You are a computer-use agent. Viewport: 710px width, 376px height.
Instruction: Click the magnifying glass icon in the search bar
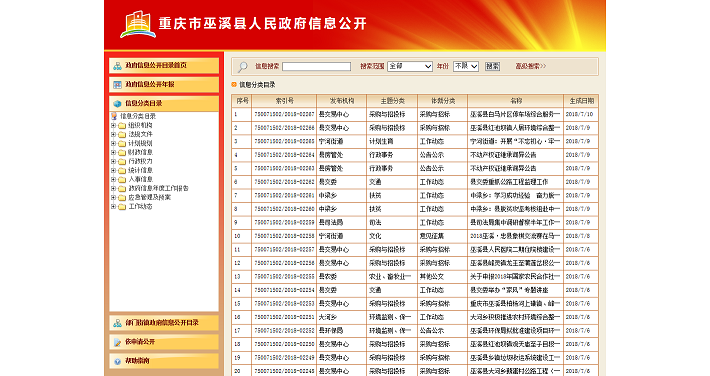[243, 67]
